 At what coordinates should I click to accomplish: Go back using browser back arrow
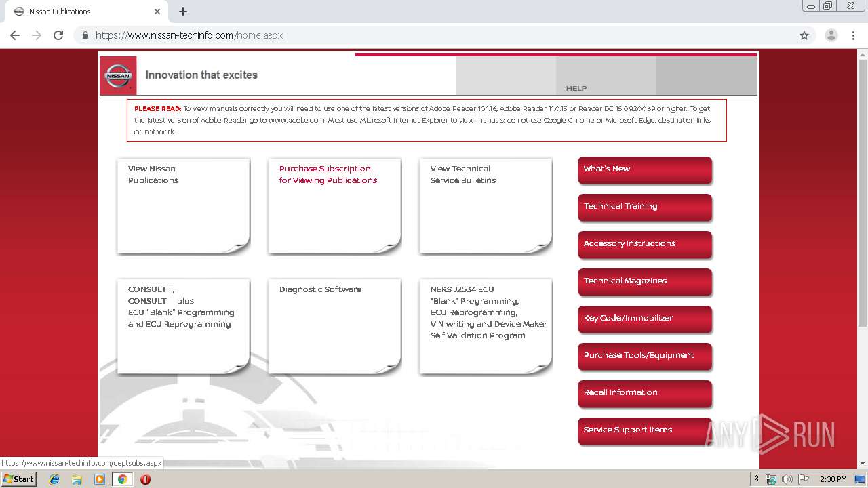[15, 35]
